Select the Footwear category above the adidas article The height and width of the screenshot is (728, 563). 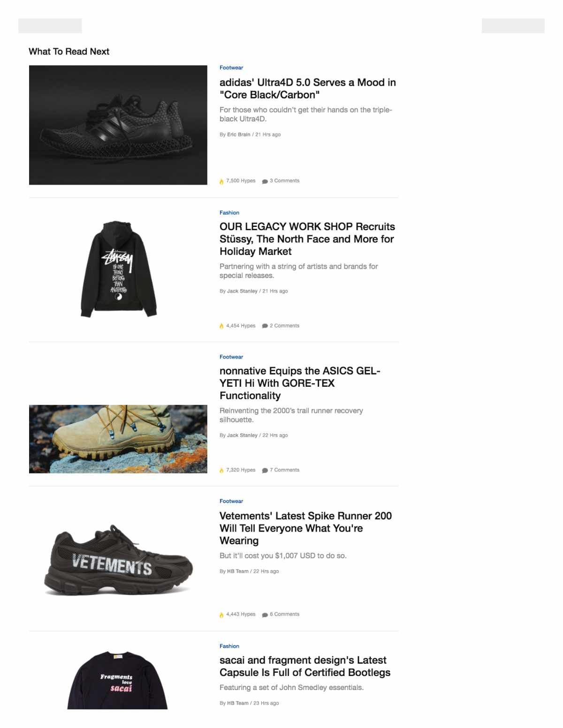[231, 68]
